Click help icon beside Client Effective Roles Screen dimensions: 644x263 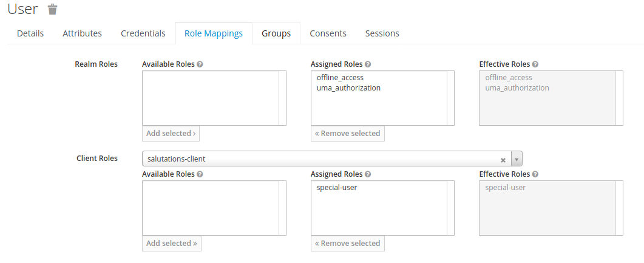535,174
